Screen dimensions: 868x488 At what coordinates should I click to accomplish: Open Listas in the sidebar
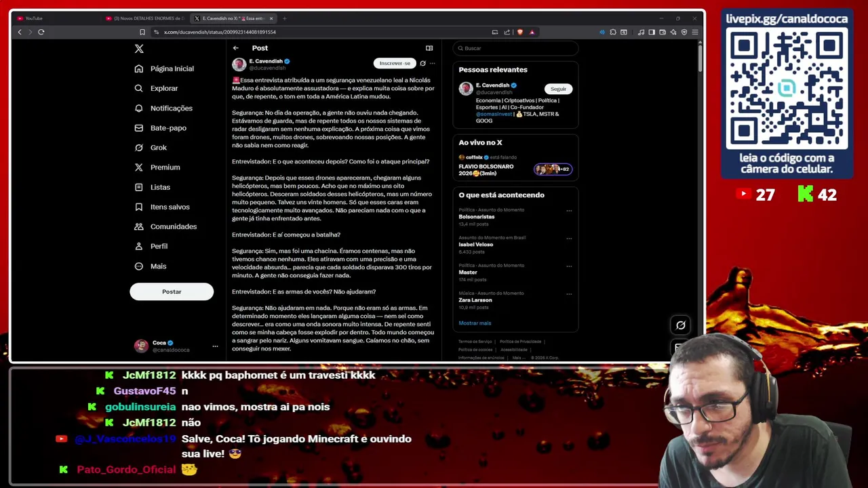pyautogui.click(x=153, y=187)
